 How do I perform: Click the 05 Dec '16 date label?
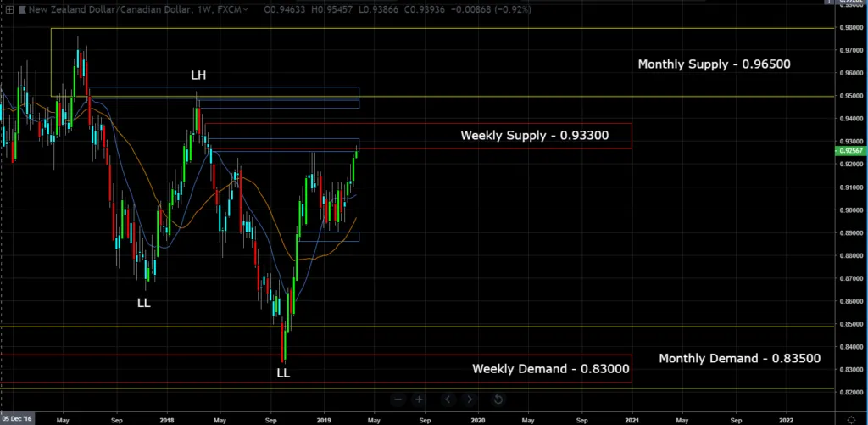[x=16, y=420]
